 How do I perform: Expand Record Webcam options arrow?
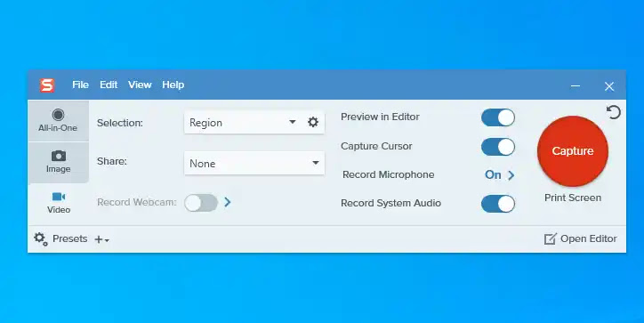pyautogui.click(x=228, y=202)
